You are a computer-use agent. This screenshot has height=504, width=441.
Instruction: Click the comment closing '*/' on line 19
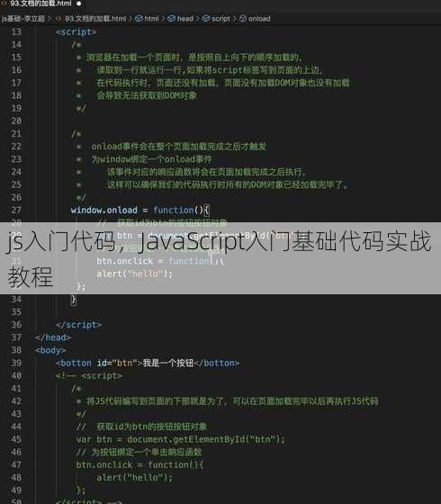(x=81, y=109)
